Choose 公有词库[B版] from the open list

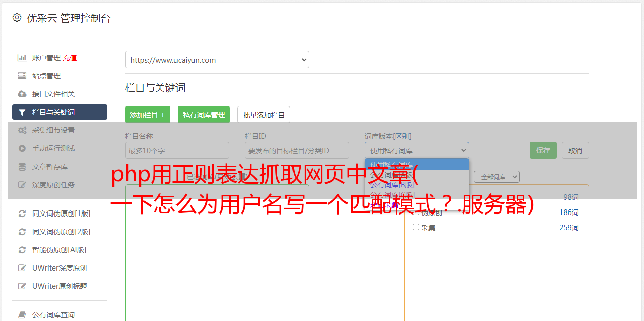(x=392, y=185)
